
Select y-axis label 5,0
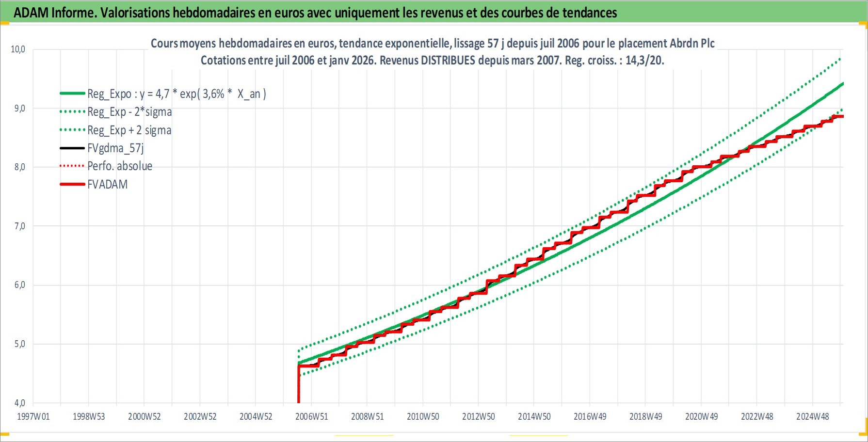point(19,344)
